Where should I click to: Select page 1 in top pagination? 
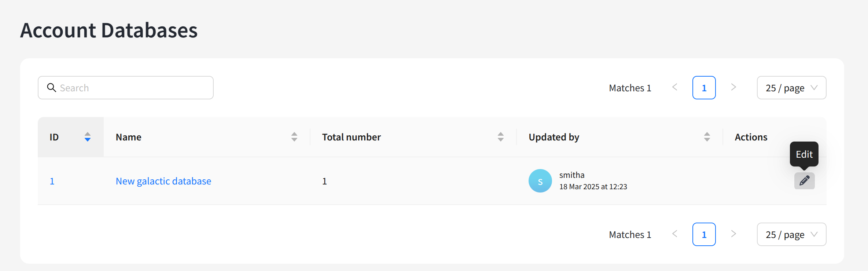point(704,88)
